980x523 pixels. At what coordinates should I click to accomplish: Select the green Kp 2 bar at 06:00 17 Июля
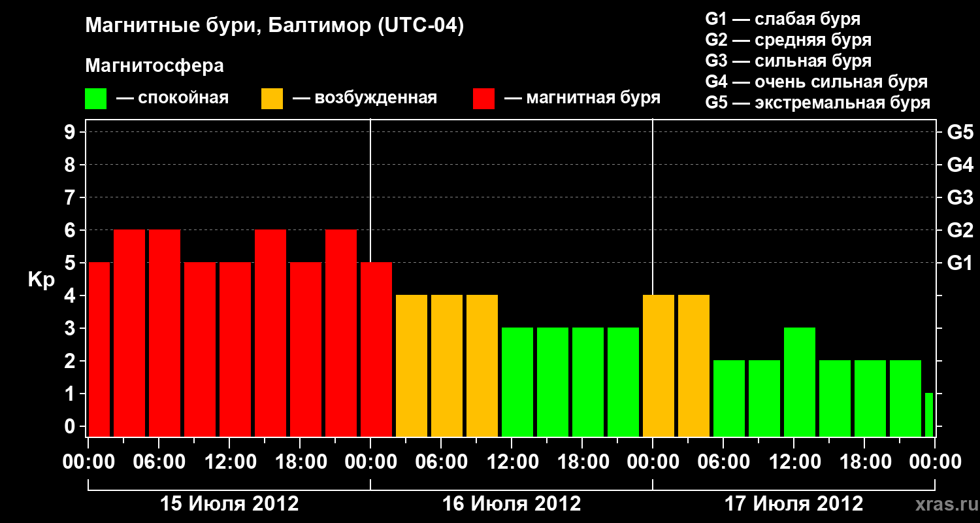pos(729,398)
